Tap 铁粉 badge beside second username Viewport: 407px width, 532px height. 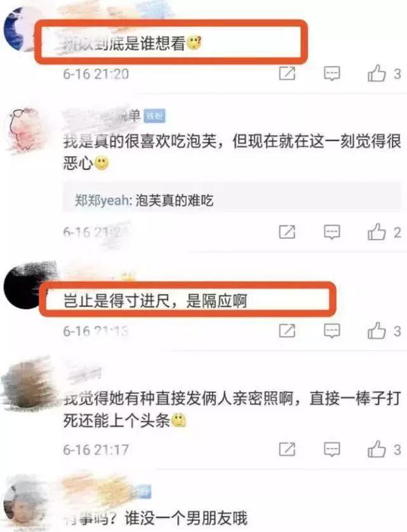click(154, 116)
